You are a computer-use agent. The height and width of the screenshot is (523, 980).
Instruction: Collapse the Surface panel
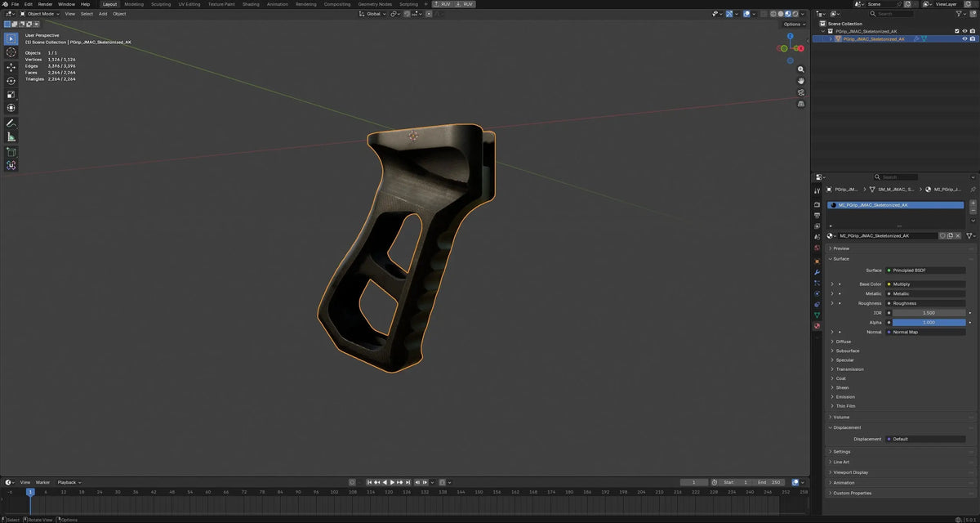click(x=840, y=259)
